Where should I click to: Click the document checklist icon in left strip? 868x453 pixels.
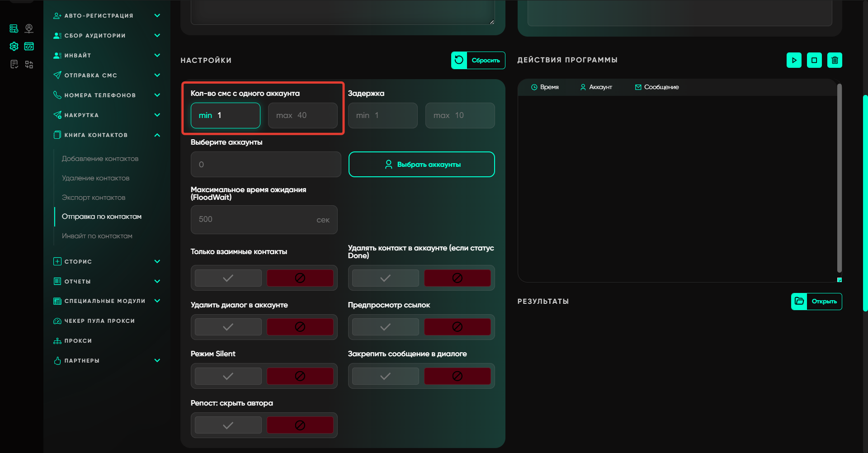(x=14, y=65)
